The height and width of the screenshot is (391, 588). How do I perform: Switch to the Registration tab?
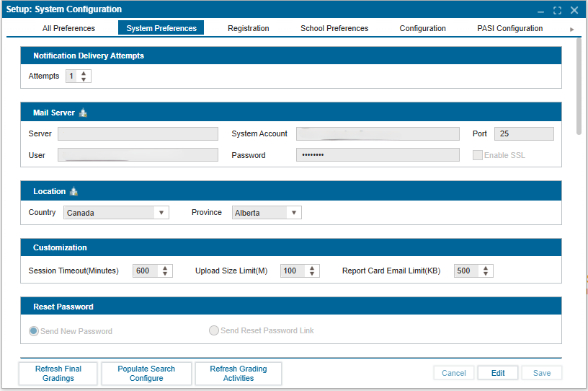coord(248,29)
